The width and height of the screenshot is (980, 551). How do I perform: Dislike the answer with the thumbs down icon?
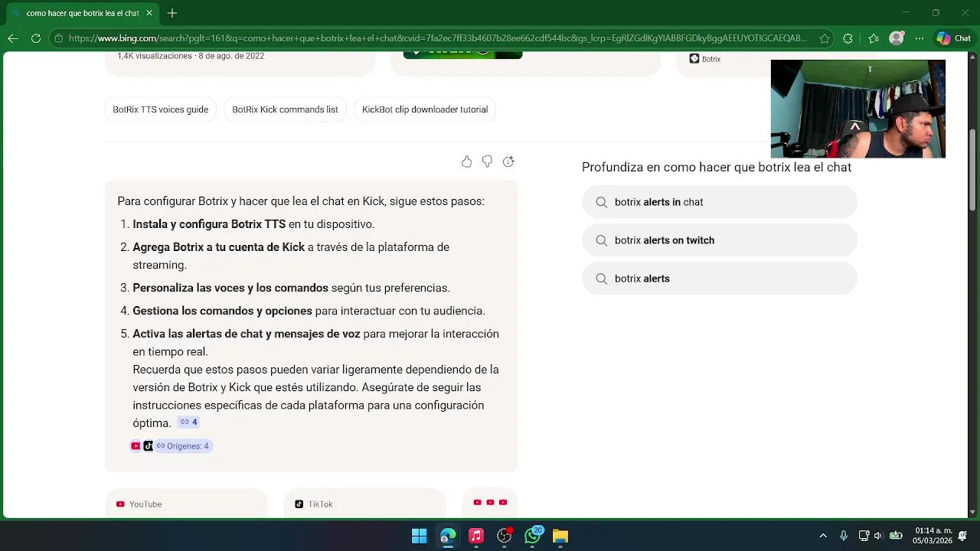point(487,161)
